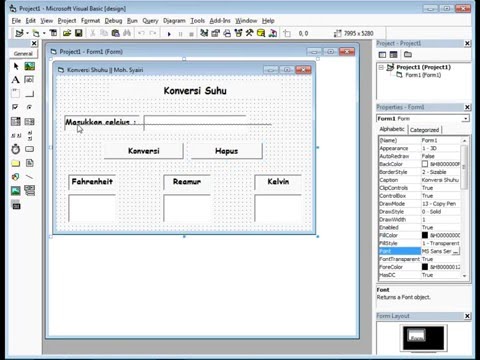
Task: Start program with Run arrow
Action: tap(169, 34)
